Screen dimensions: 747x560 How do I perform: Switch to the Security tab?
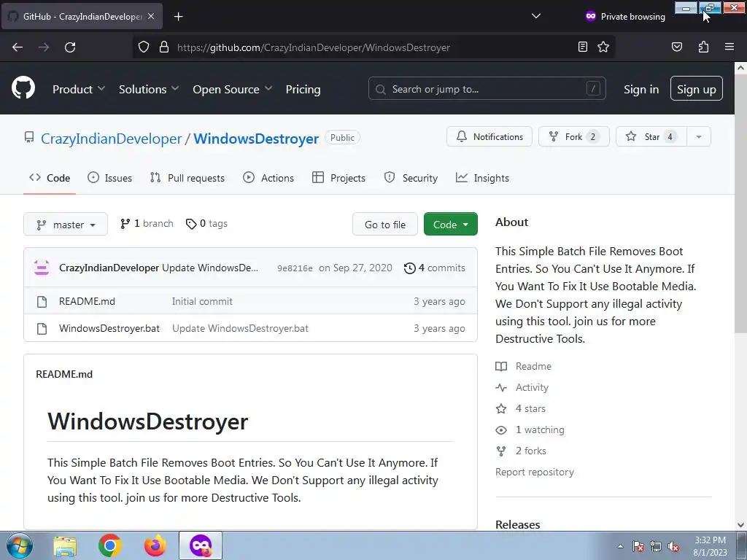411,178
